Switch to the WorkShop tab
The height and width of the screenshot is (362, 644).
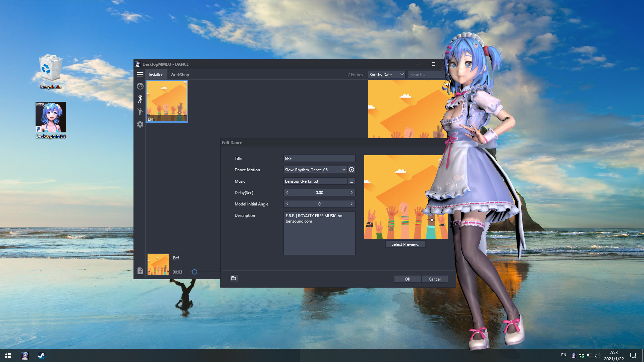[x=179, y=74]
